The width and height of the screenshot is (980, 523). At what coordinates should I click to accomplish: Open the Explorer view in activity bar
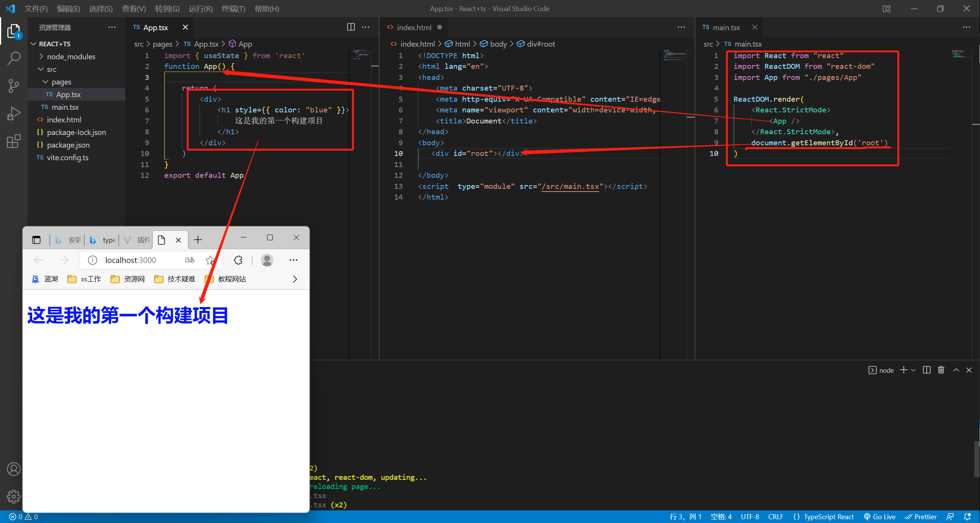tap(13, 31)
